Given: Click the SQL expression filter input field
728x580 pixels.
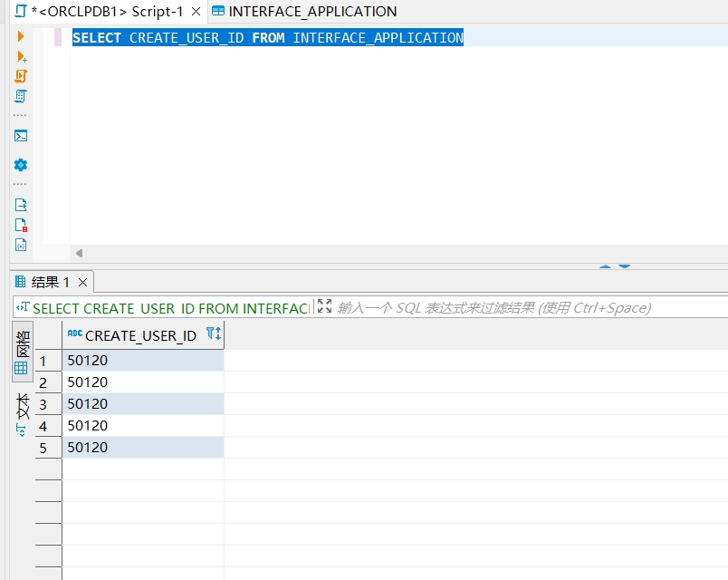Looking at the screenshot, I should pyautogui.click(x=498, y=307).
